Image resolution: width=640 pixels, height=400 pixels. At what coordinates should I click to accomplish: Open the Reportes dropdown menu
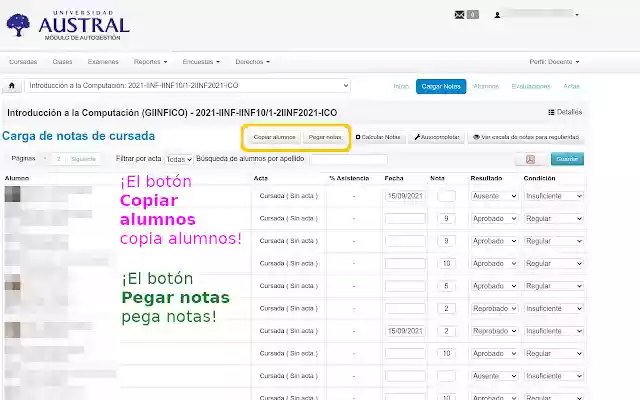(x=150, y=62)
